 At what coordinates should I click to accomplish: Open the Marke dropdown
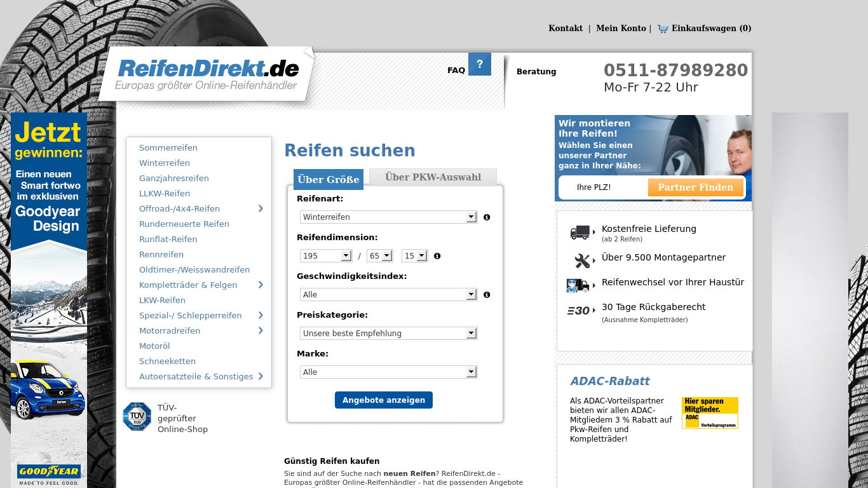coord(388,372)
